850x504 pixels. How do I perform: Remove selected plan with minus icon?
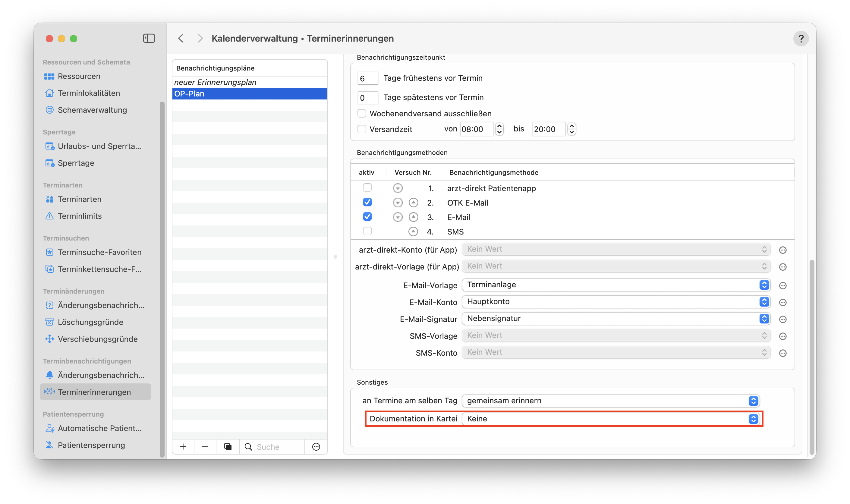click(x=205, y=447)
